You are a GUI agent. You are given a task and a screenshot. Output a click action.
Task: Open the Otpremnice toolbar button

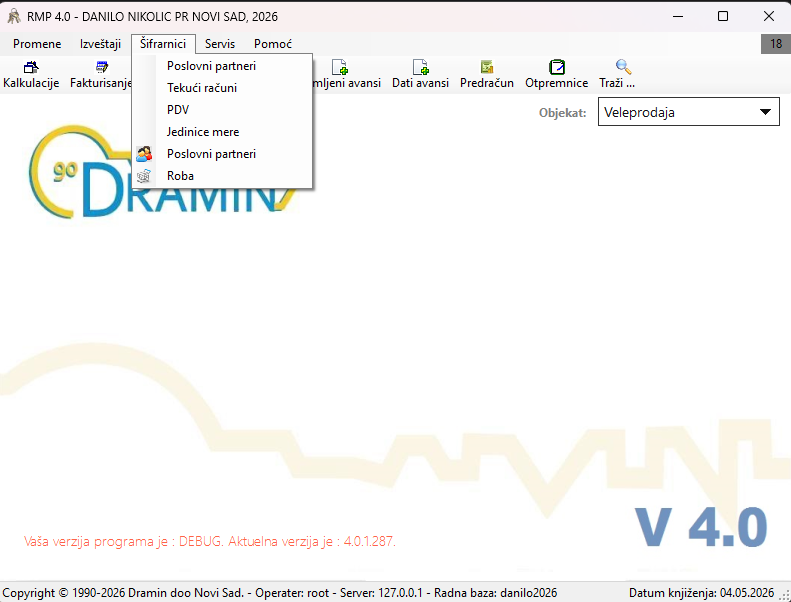(x=556, y=75)
